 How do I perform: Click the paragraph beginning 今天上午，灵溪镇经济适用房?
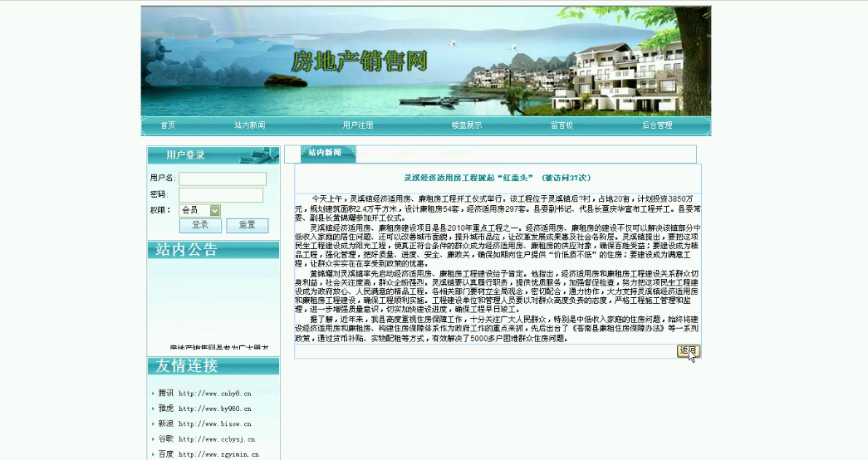tap(498, 208)
